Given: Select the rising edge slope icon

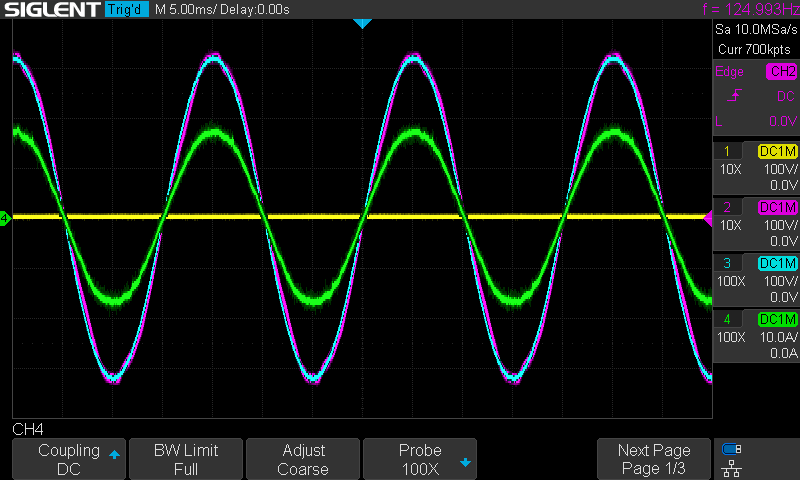Looking at the screenshot, I should 733,96.
